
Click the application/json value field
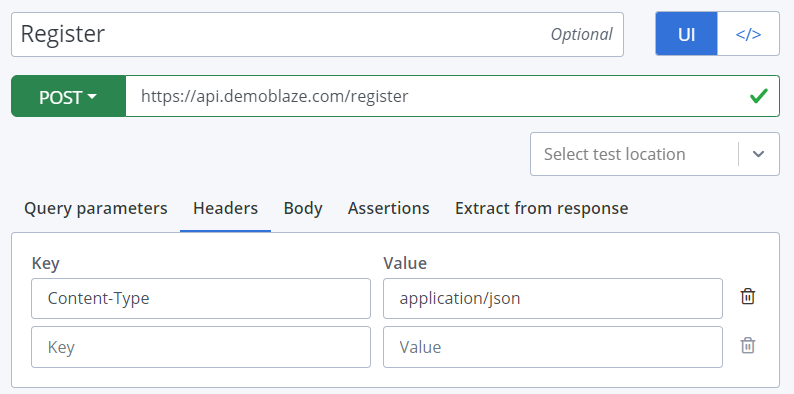[552, 298]
